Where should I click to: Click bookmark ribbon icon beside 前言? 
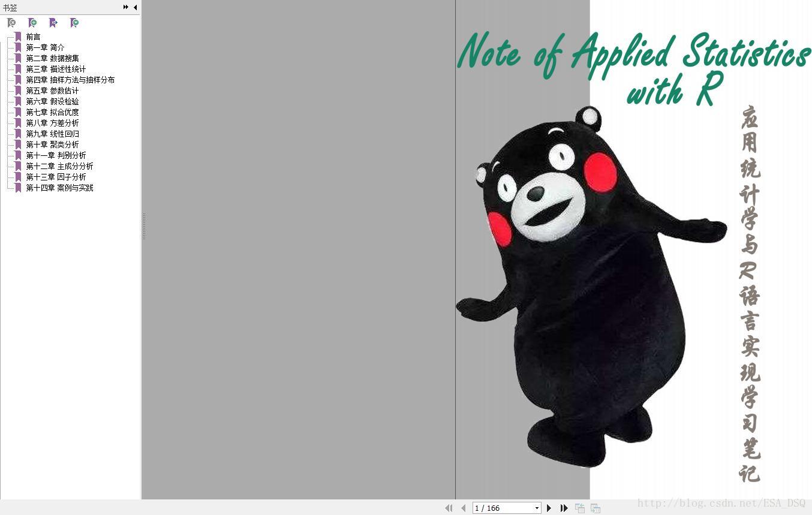(x=18, y=37)
